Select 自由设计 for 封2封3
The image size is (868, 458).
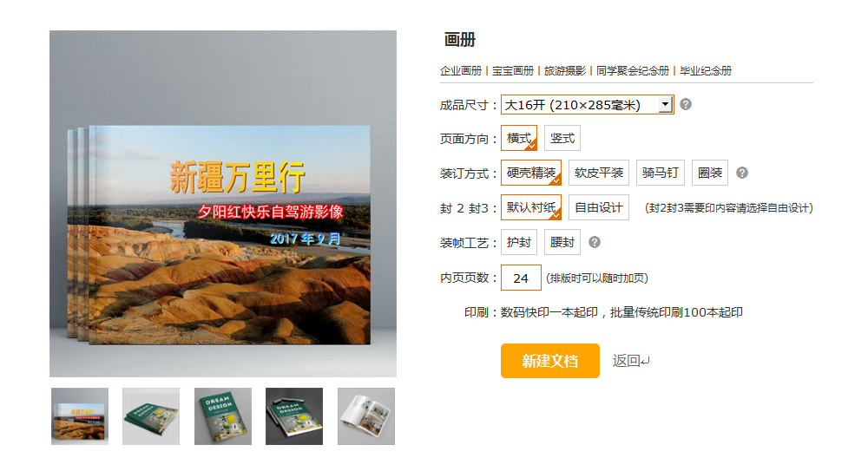click(x=599, y=207)
